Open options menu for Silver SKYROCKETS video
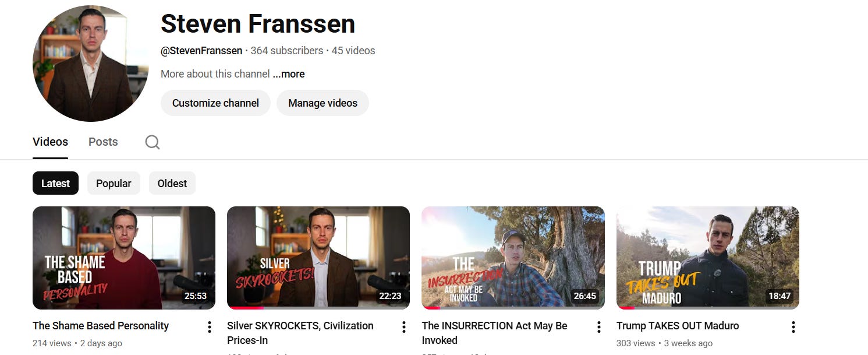 (x=404, y=327)
